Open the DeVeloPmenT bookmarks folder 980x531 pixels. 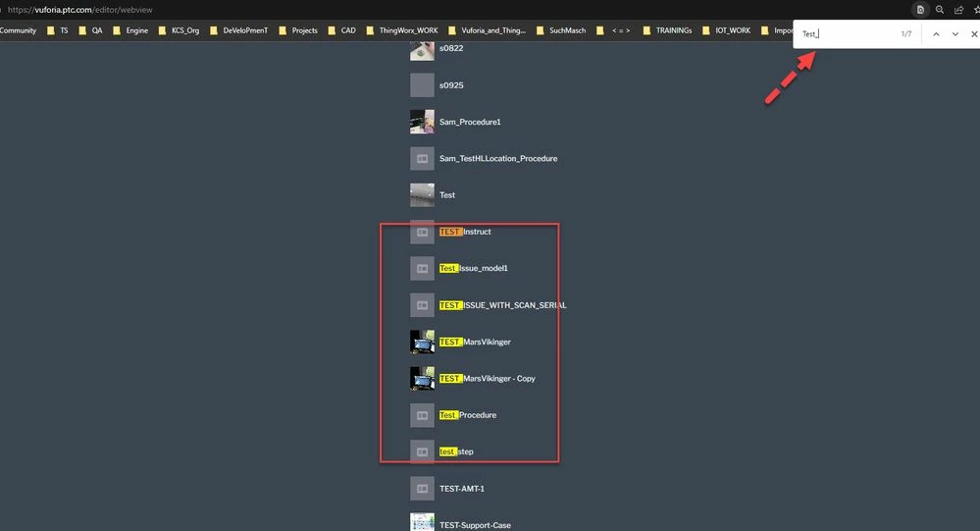tap(238, 30)
